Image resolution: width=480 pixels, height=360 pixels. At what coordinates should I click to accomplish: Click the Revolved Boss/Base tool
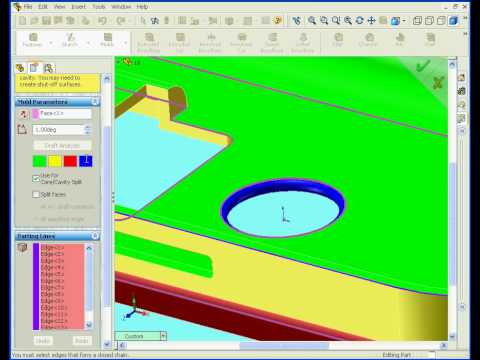point(210,43)
